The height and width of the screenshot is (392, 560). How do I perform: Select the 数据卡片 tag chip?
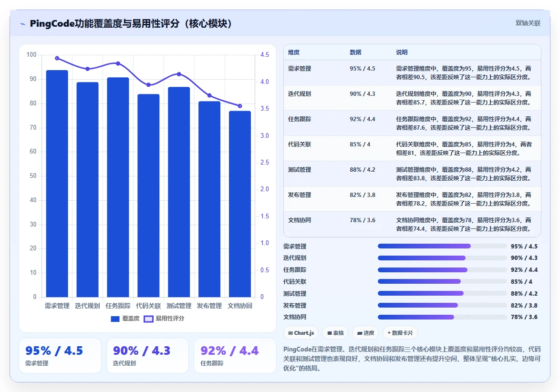[400, 333]
